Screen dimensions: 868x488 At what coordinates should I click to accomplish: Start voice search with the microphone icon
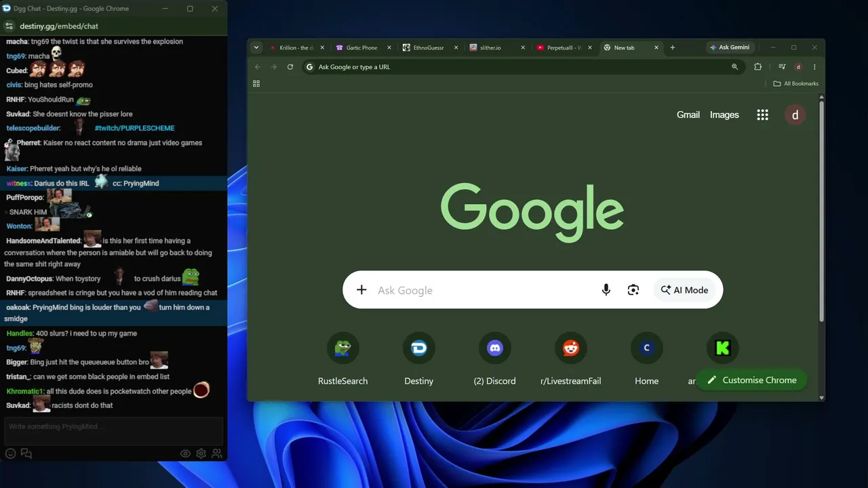click(x=606, y=290)
